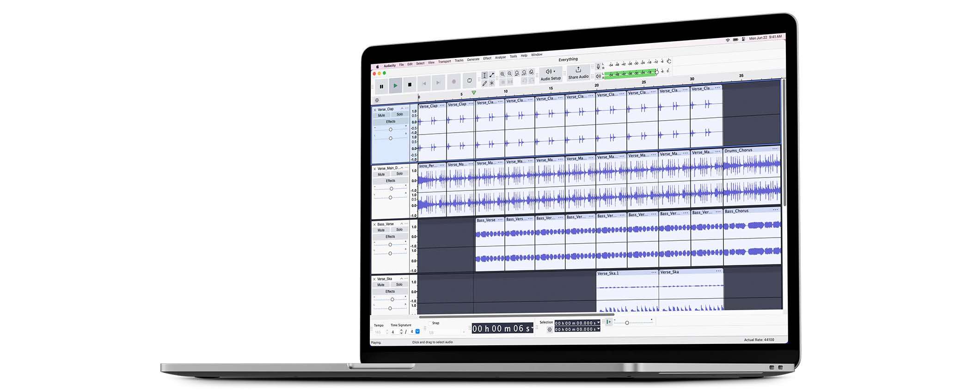
Task: Solo the Verse_Ska track
Action: point(399,284)
